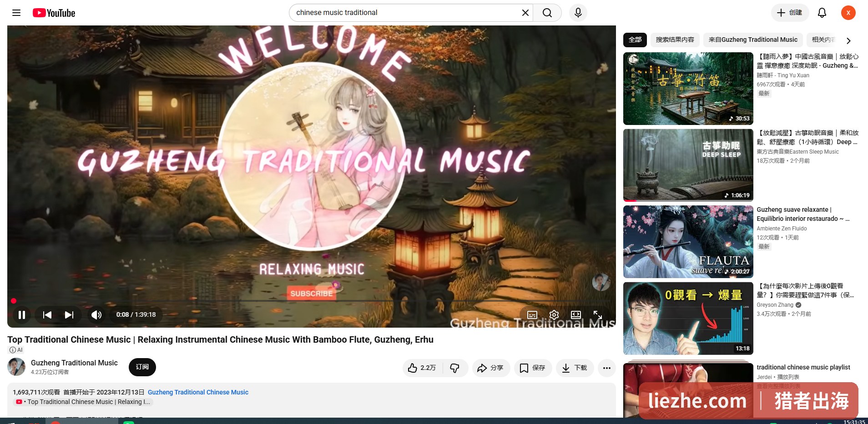Open traditional chinese music playlist
Viewport: 868px width, 424px height.
(x=803, y=367)
